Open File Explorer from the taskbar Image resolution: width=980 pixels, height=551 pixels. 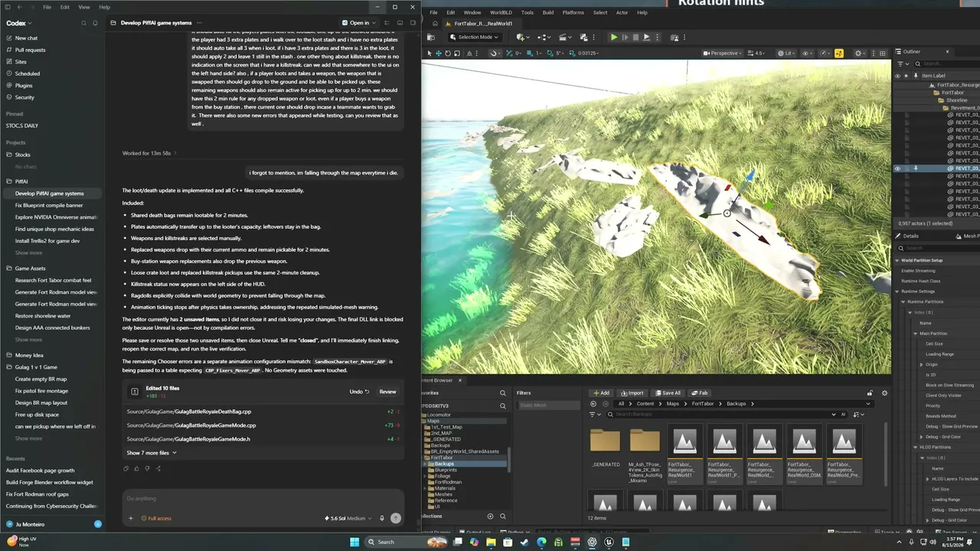pyautogui.click(x=491, y=542)
